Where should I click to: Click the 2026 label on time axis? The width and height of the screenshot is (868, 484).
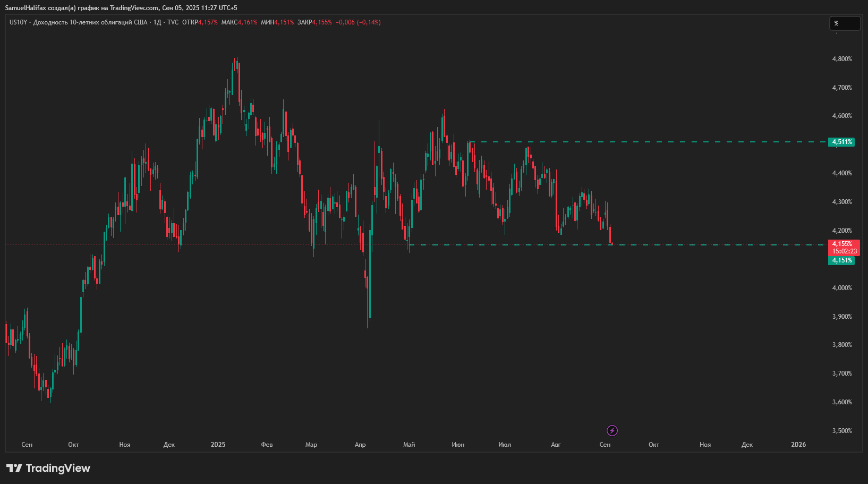tap(798, 445)
